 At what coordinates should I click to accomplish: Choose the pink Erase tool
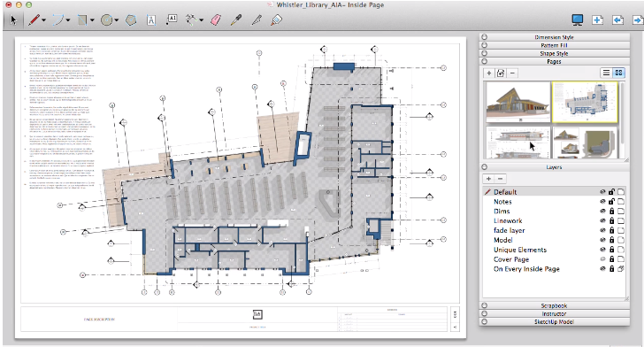[216, 19]
